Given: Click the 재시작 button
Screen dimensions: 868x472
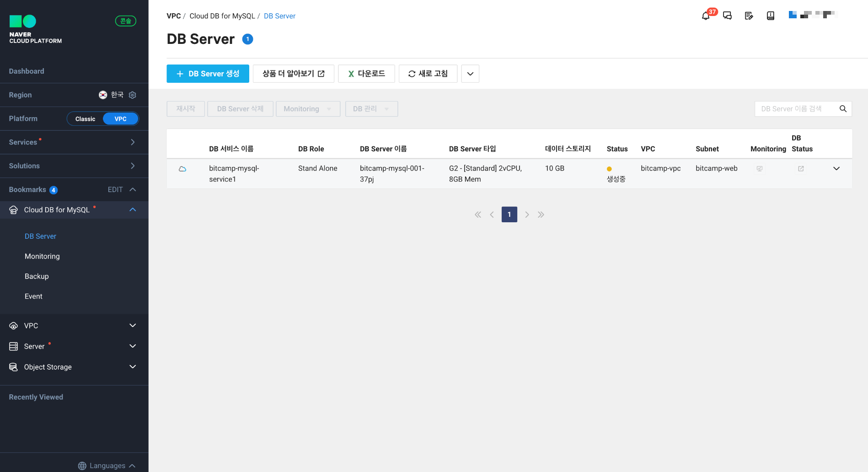Looking at the screenshot, I should 186,109.
